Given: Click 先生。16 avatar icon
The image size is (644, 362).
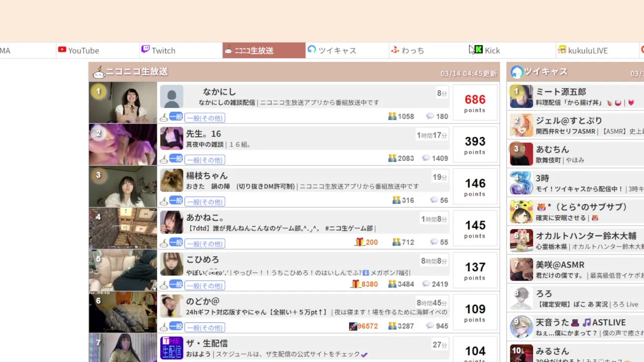Looking at the screenshot, I should 172,138.
